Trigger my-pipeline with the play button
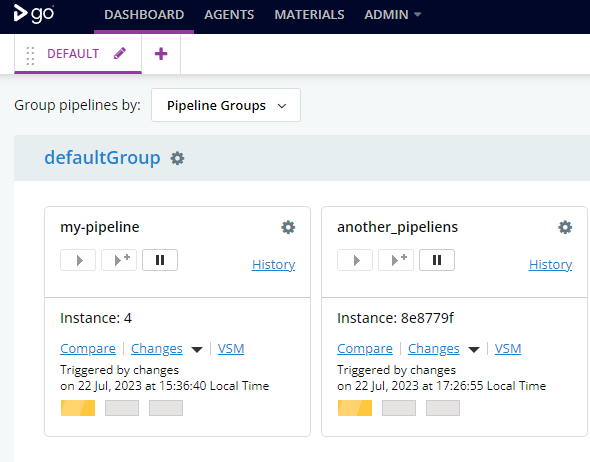The width and height of the screenshot is (590, 462). point(78,260)
